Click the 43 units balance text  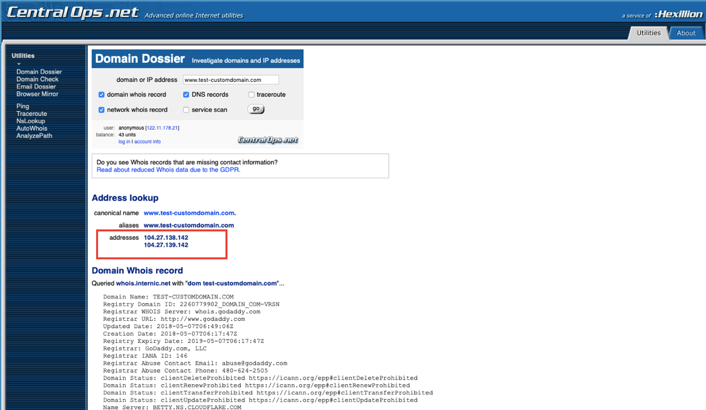127,135
